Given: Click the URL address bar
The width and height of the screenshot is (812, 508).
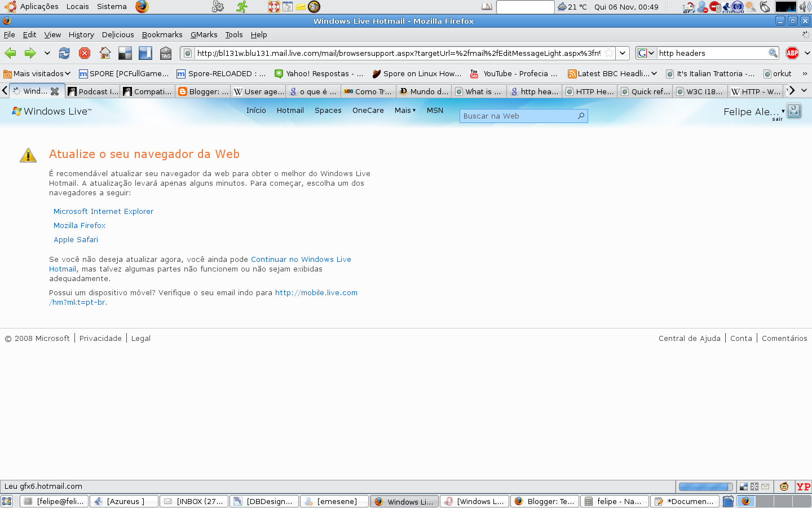Looking at the screenshot, I should (398, 53).
